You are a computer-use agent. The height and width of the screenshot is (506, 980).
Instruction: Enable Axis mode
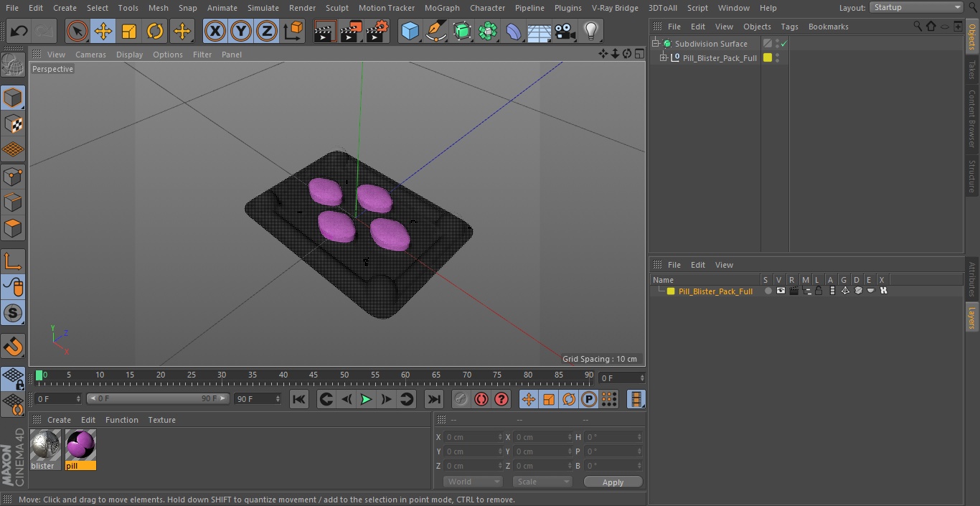point(13,261)
